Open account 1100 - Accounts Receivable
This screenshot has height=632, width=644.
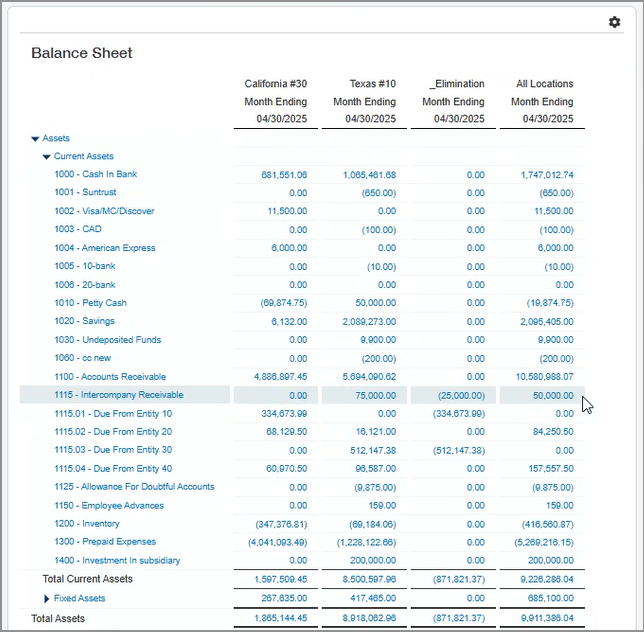click(x=110, y=377)
